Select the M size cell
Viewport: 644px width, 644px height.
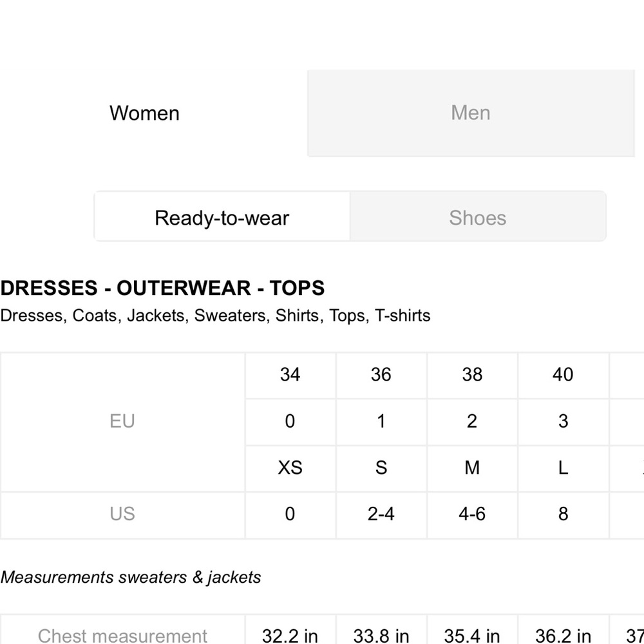(x=472, y=468)
